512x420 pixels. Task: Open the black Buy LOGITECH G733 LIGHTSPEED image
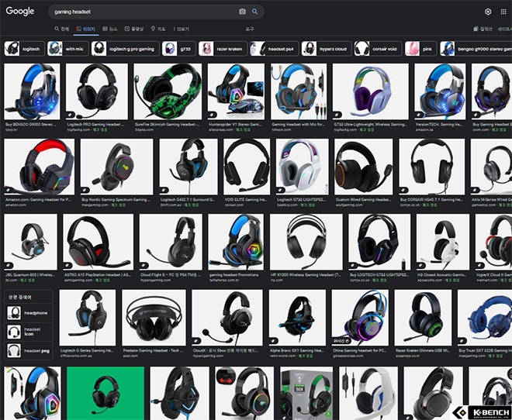click(379, 242)
